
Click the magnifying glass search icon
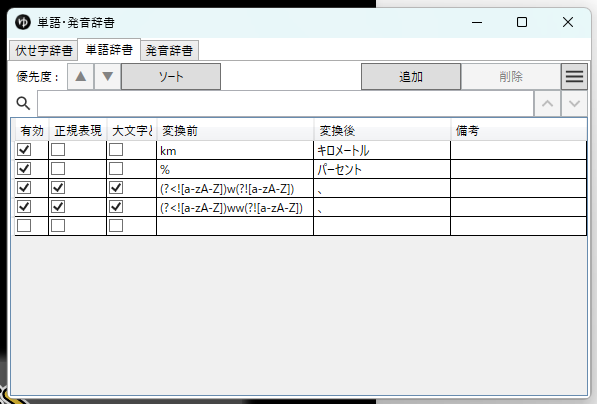click(23, 103)
